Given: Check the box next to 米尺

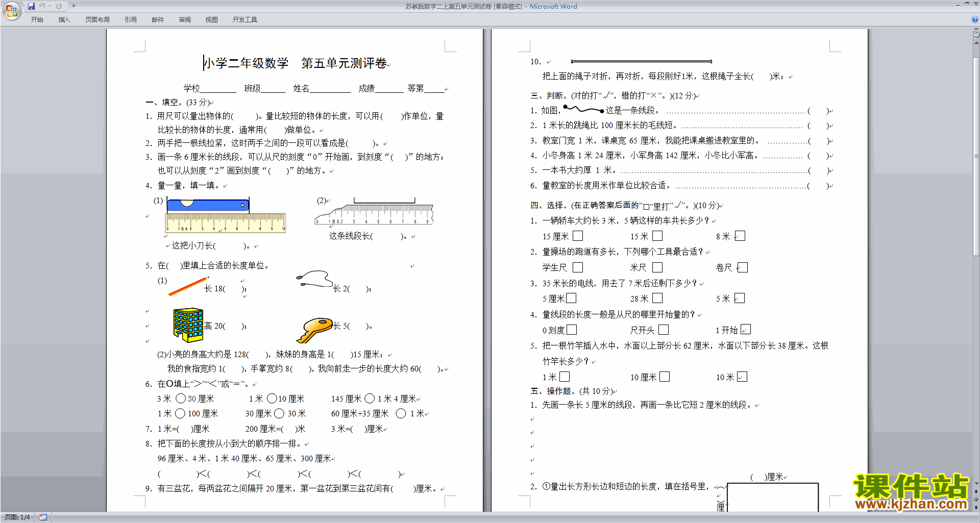Looking at the screenshot, I should [x=657, y=267].
